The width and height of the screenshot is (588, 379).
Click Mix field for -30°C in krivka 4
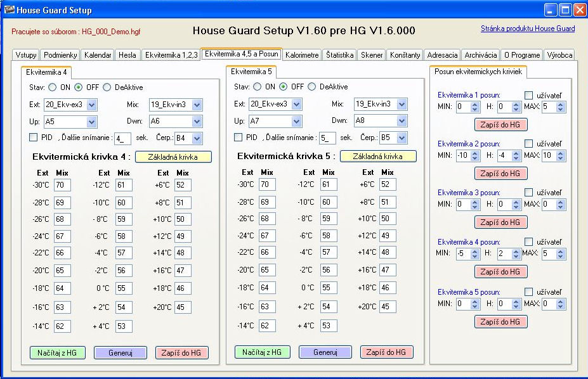[x=62, y=185]
